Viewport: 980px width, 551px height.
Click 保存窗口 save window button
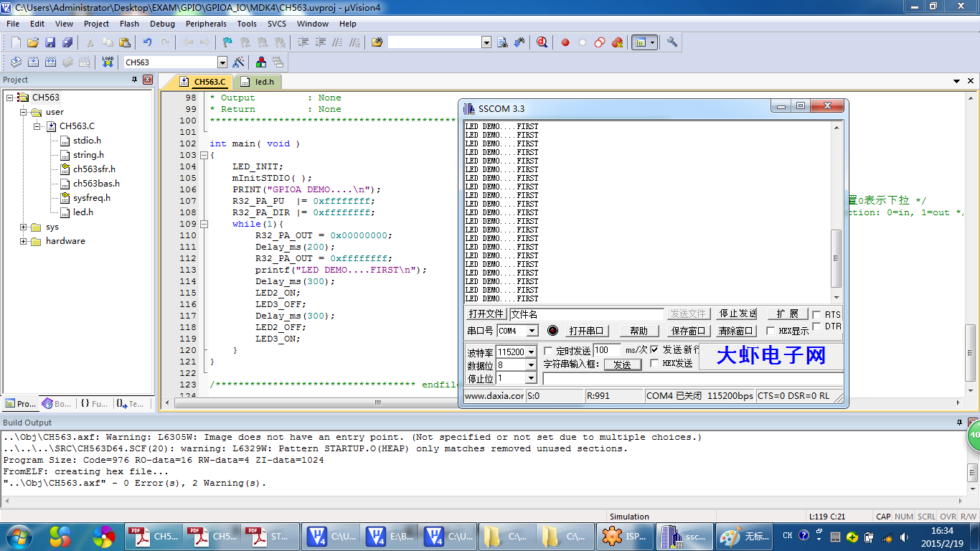(x=689, y=331)
